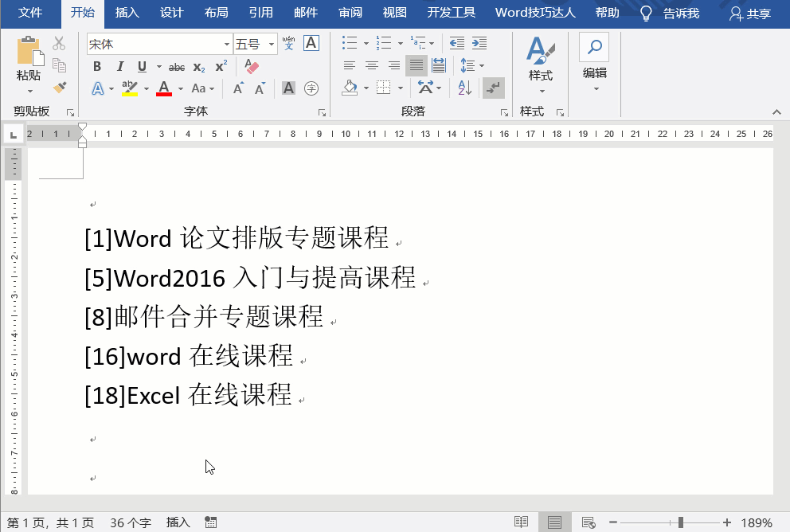790x532 pixels.
Task: Switch to the 审阅 tab
Action: (x=350, y=13)
